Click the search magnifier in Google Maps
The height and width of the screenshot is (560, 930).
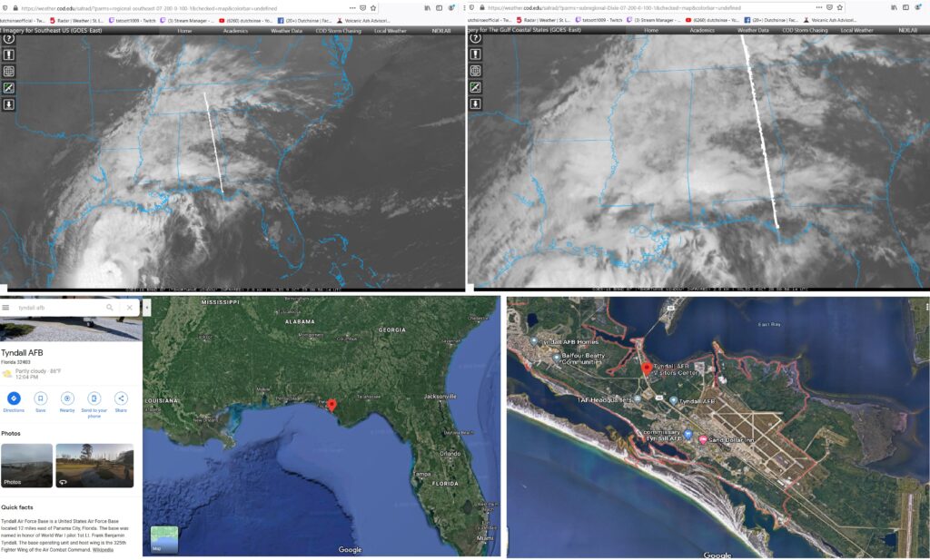(x=110, y=308)
